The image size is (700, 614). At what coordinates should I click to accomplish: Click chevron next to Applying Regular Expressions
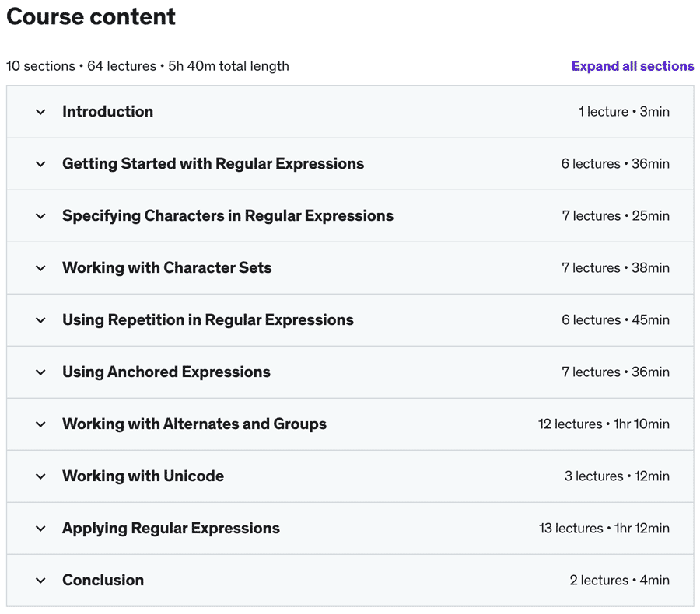point(40,529)
